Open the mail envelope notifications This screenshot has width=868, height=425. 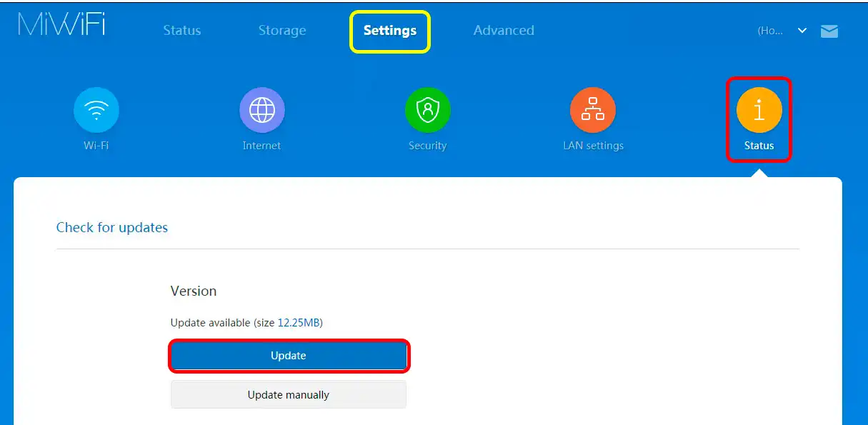(829, 31)
